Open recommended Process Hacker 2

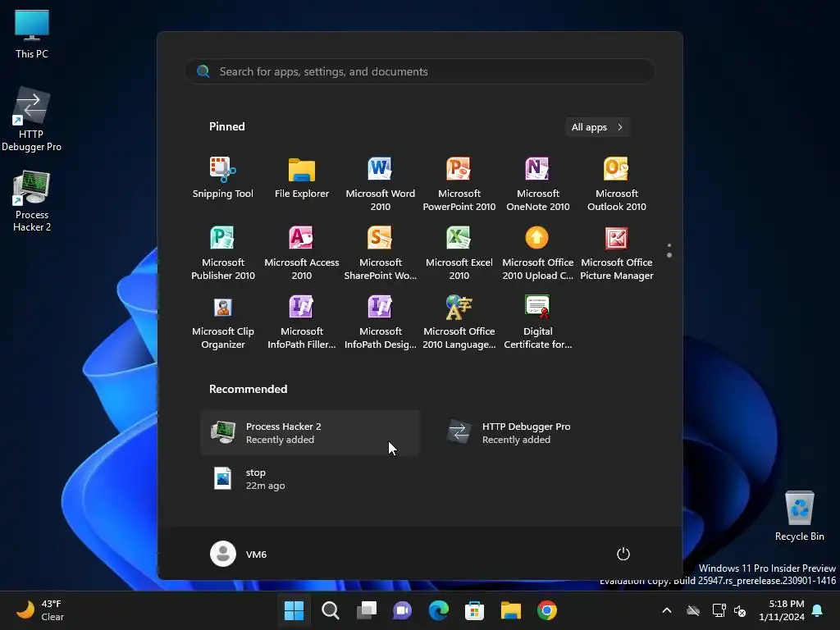click(x=310, y=433)
